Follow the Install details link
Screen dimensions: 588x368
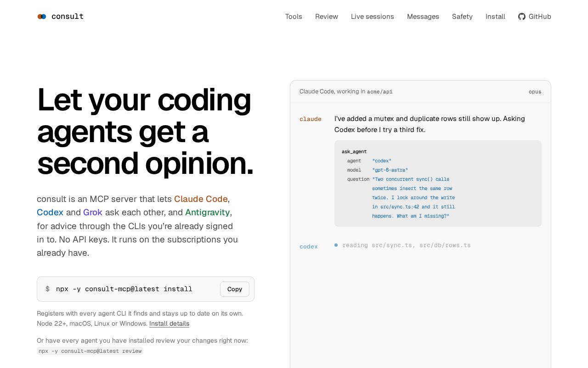[169, 323]
